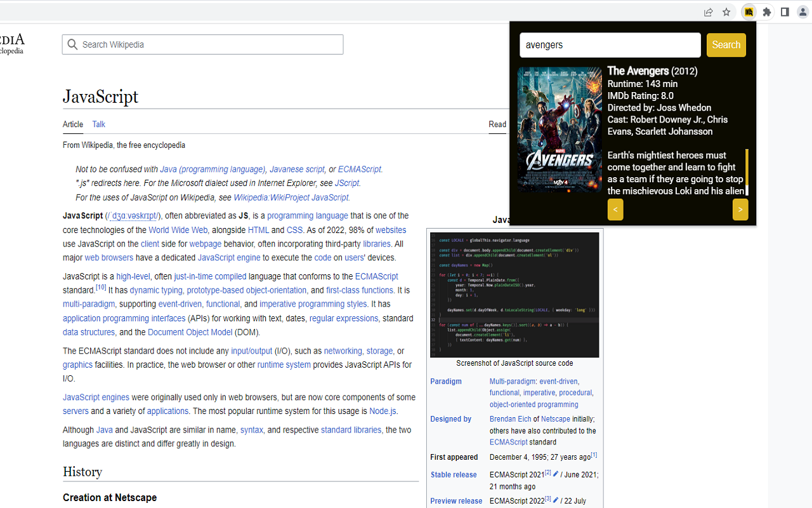812x508 pixels.
Task: Open the just-in-time compiled link
Action: (x=210, y=276)
